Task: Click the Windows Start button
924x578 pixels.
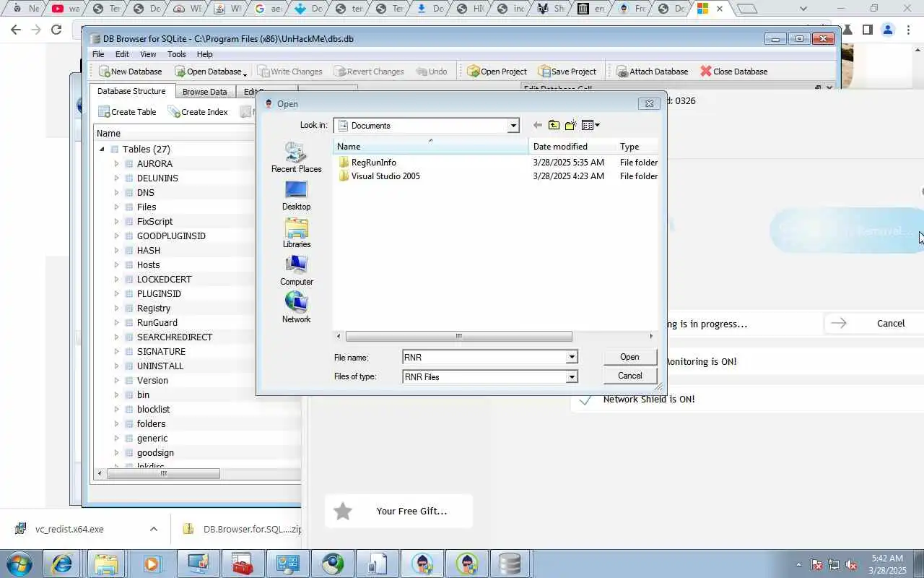Action: [18, 564]
